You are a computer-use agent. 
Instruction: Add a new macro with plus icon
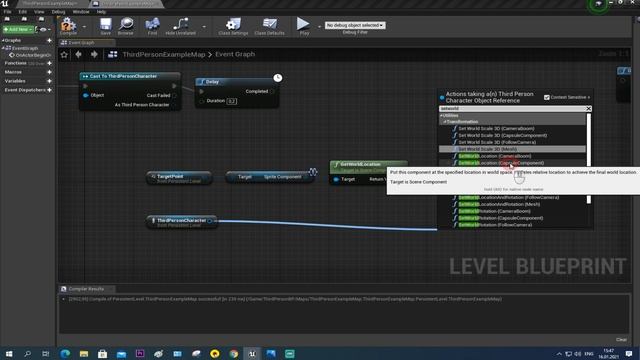[x=49, y=72]
